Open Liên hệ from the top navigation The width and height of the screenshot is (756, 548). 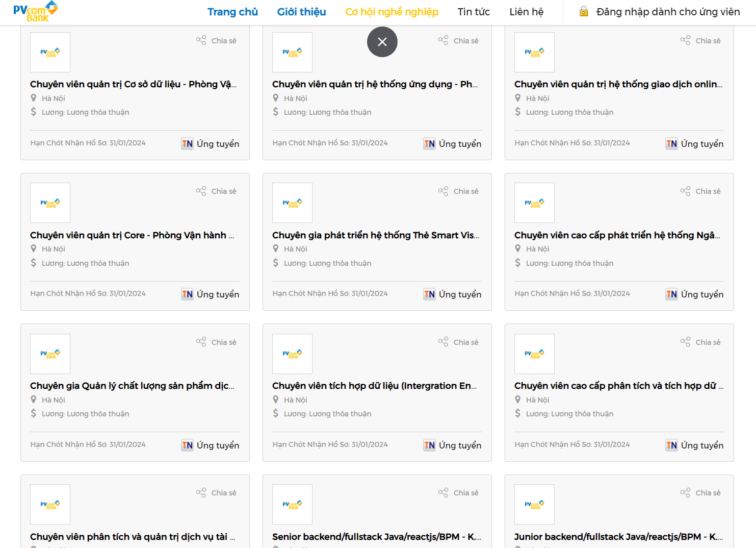[527, 12]
